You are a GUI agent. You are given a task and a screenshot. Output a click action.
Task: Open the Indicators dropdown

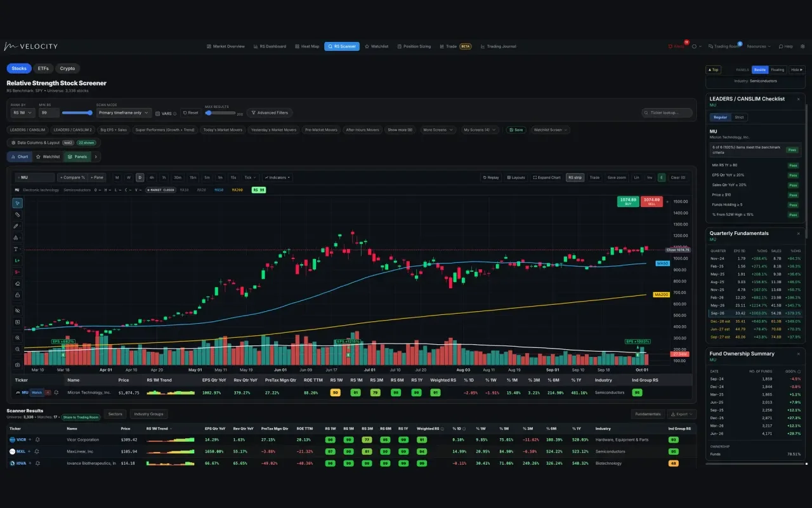pyautogui.click(x=277, y=178)
